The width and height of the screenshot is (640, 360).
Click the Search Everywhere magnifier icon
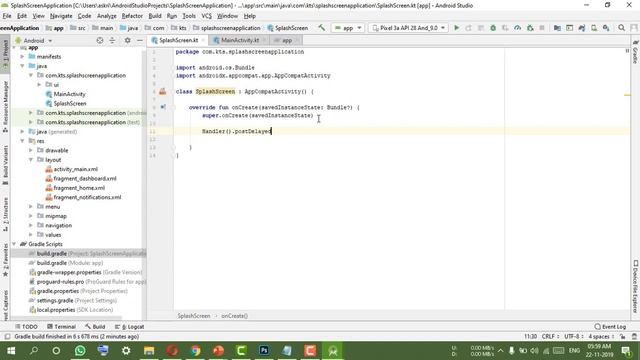pyautogui.click(x=622, y=28)
